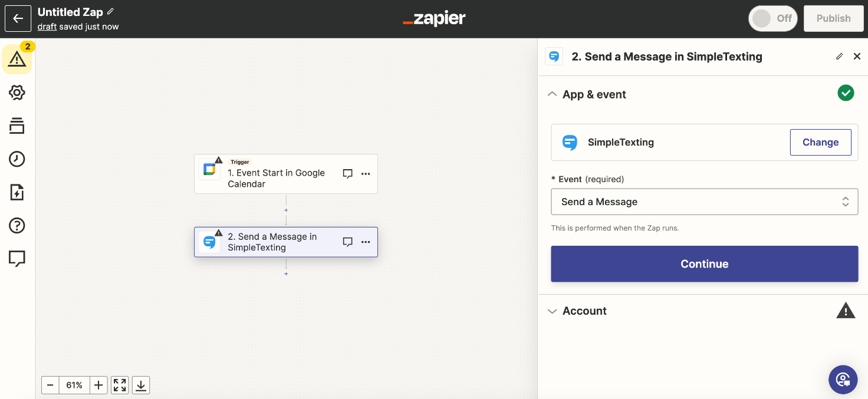Click the green completed checkmark icon
868x399 pixels.
pos(846,93)
